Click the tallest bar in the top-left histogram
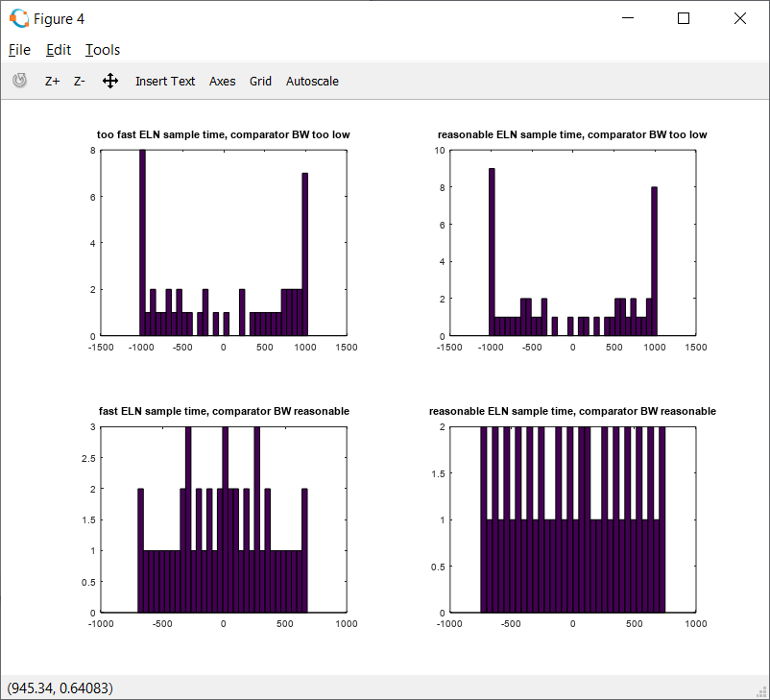This screenshot has width=770, height=700. click(142, 240)
